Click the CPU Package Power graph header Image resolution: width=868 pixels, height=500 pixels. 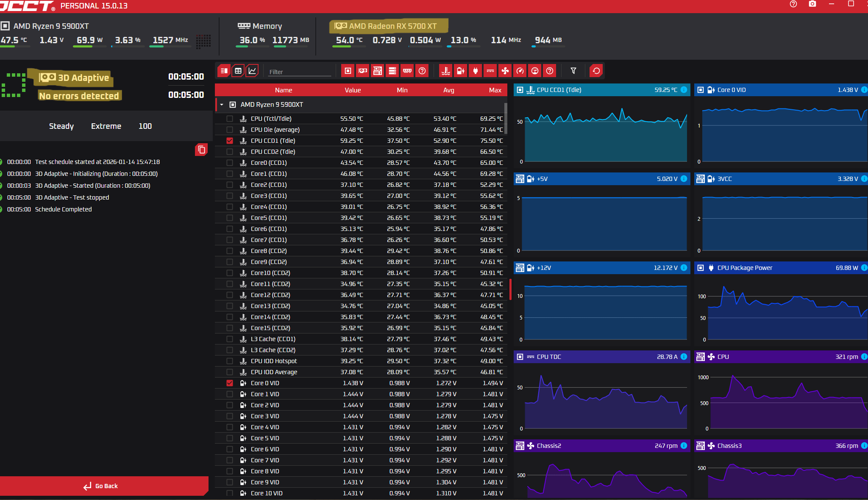781,268
